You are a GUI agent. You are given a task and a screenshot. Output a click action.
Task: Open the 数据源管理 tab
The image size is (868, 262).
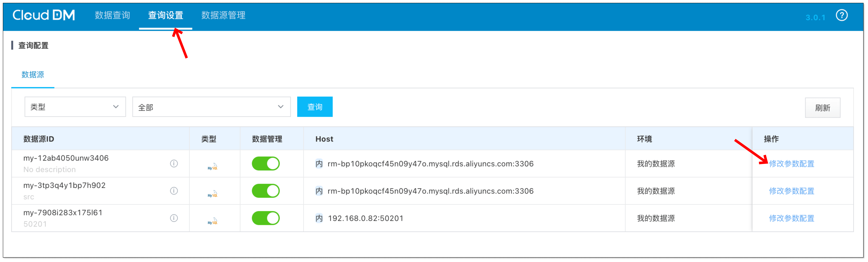tap(223, 15)
